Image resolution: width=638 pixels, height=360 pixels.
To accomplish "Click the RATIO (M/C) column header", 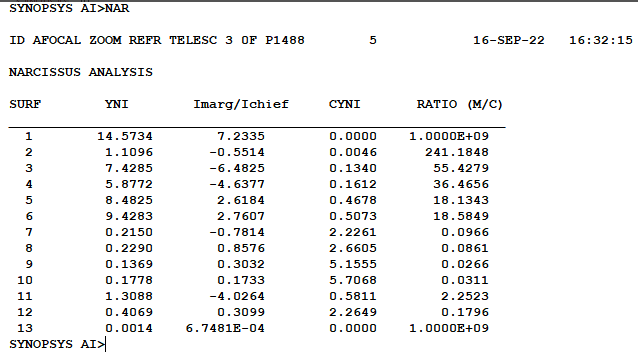I will coord(460,104).
